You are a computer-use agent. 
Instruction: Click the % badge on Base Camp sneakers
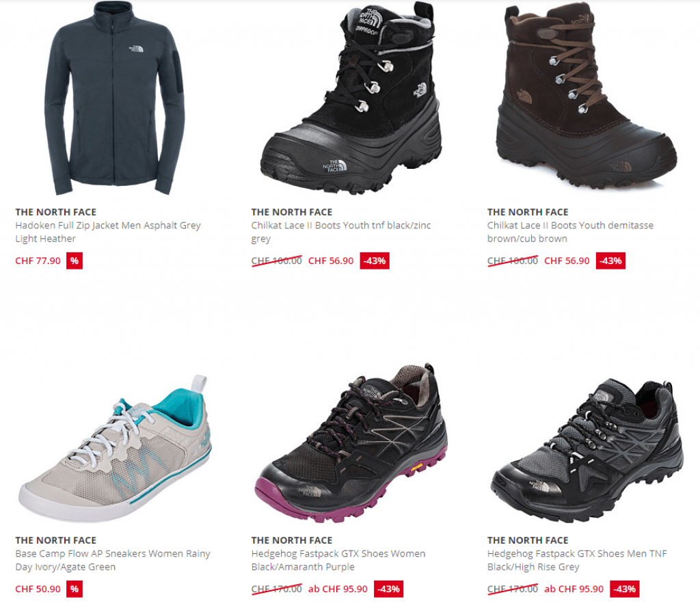pos(75,589)
